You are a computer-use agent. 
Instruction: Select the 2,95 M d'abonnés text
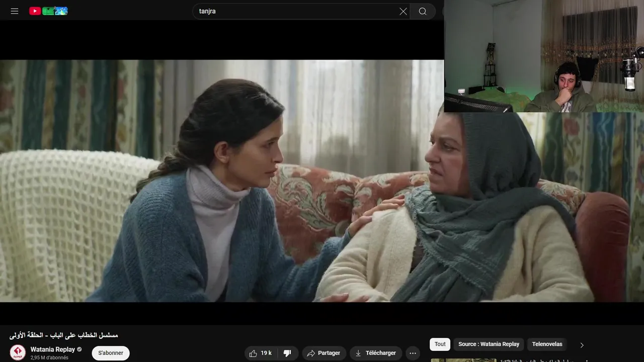pos(49,357)
